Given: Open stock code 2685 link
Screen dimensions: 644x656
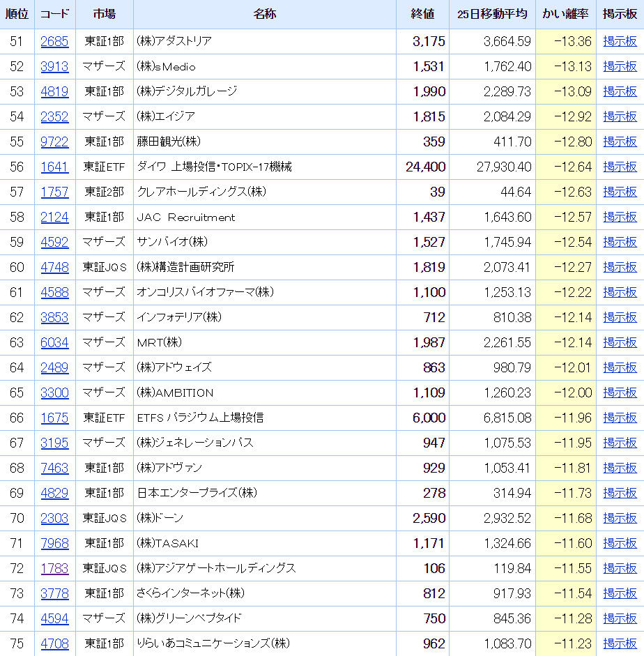Looking at the screenshot, I should (x=54, y=41).
